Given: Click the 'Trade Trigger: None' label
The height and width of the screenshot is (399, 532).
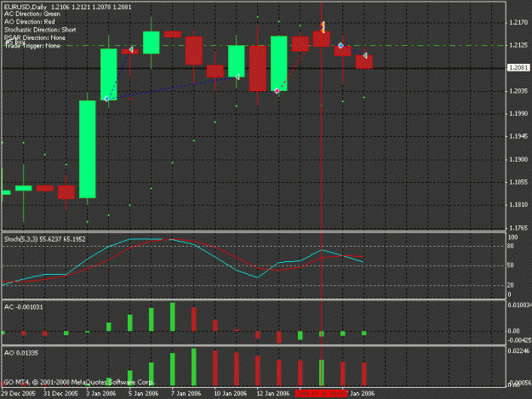Looking at the screenshot, I should pos(33,45).
